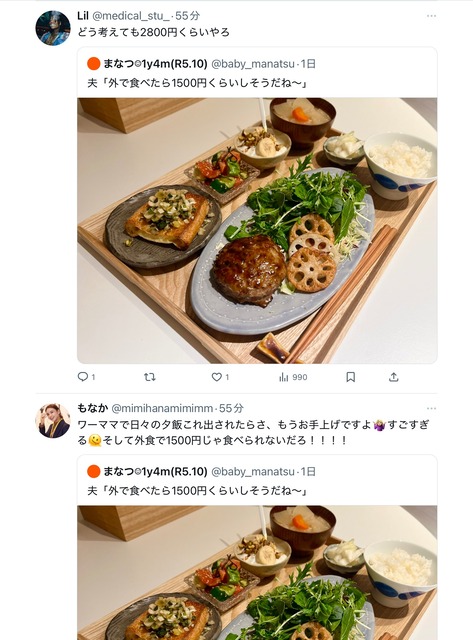This screenshot has width=473, height=640.
Task: Open more options menu on Lil's tweet
Action: [x=431, y=16]
